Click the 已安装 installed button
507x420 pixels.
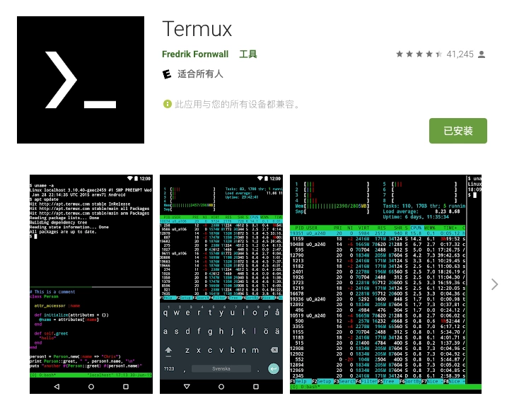(x=458, y=131)
